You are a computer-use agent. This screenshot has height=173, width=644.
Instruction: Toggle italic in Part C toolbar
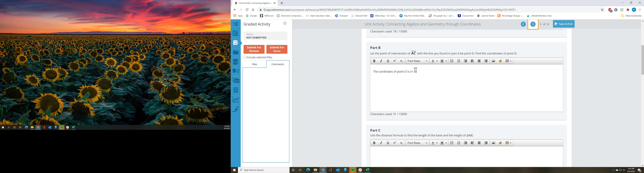coord(381,143)
